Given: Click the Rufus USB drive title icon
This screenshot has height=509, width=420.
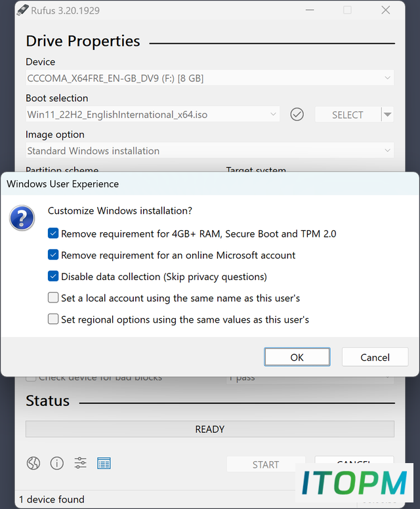Looking at the screenshot, I should point(22,10).
